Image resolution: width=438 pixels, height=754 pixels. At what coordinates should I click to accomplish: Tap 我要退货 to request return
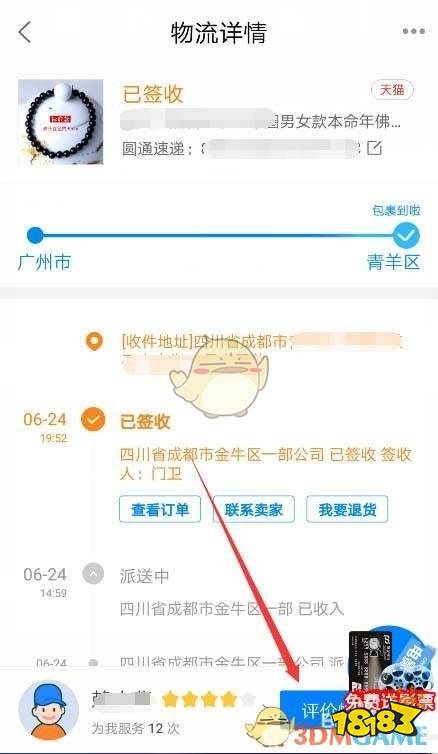click(347, 509)
